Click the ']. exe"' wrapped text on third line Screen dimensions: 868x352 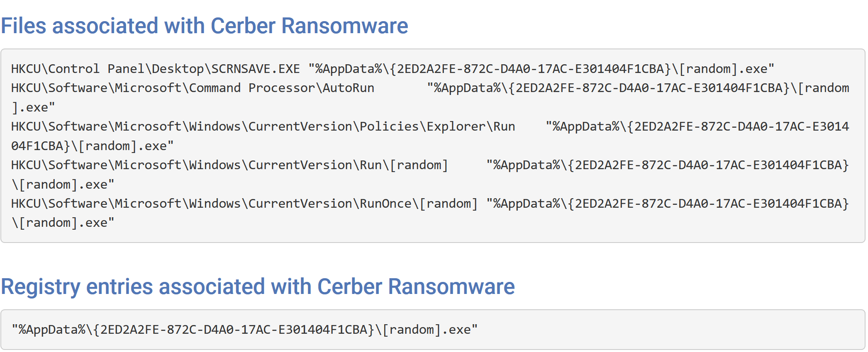pos(33,107)
